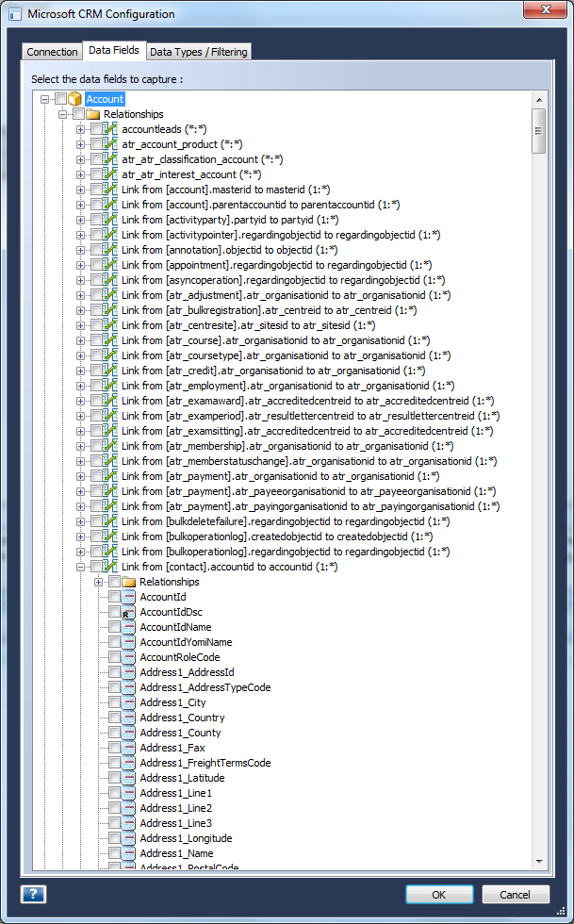Check the Account root checkbox
The image size is (574, 924).
coord(60,98)
